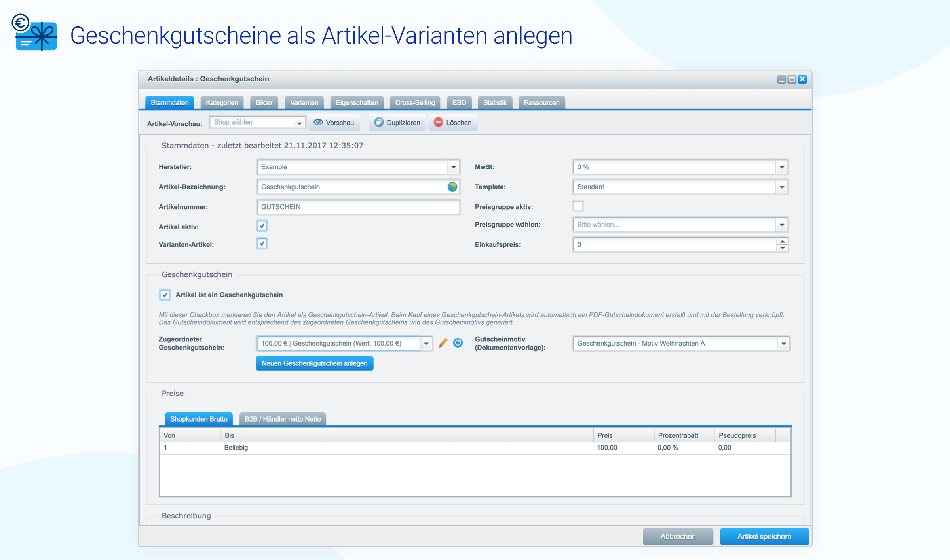
Task: Open the Gutscheinmotiv dropdown
Action: (783, 343)
